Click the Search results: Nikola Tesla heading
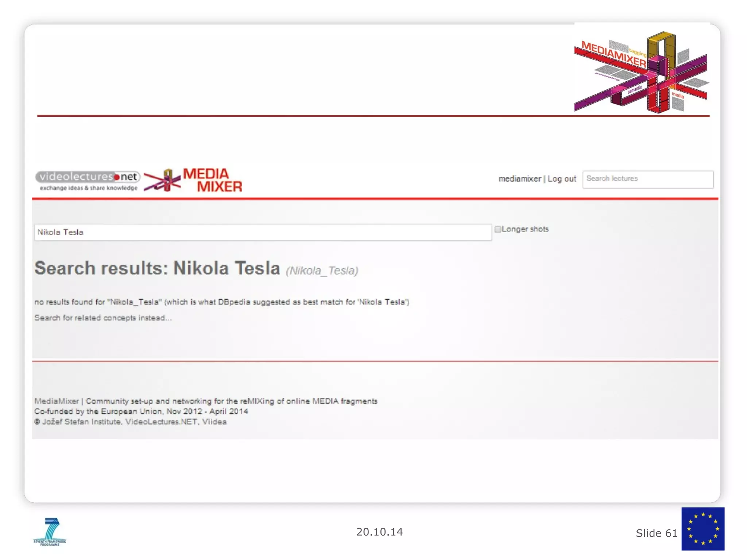Viewport: 747px width, 560px height. (x=157, y=268)
